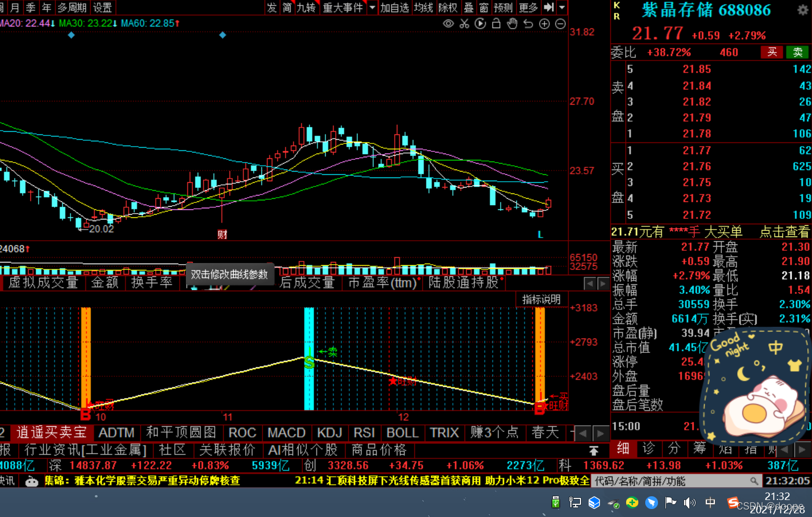Click the 除权 ex-rights button
The image size is (812, 517).
pyautogui.click(x=448, y=7)
